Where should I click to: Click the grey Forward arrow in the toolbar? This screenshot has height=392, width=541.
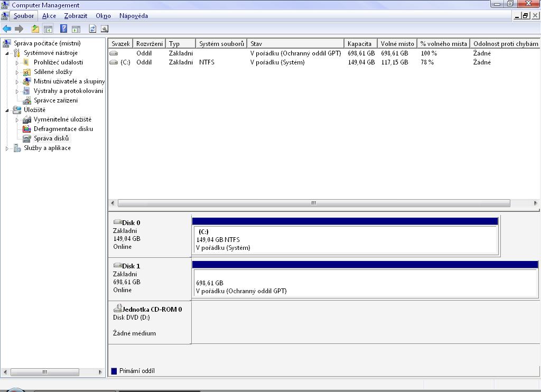19,29
